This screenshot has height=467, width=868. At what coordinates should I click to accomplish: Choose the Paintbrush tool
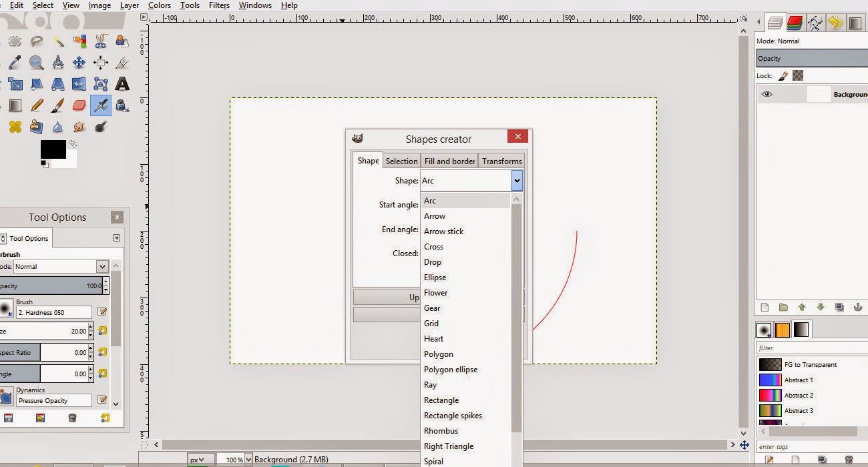tap(59, 105)
